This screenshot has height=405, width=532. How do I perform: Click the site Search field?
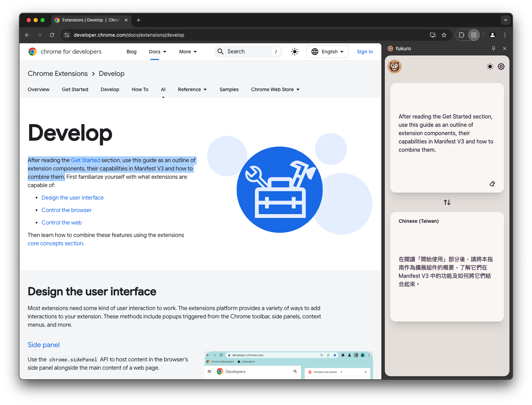click(248, 52)
